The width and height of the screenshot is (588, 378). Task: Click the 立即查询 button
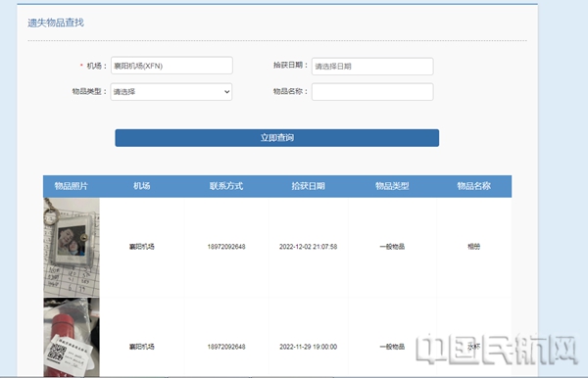click(x=276, y=138)
